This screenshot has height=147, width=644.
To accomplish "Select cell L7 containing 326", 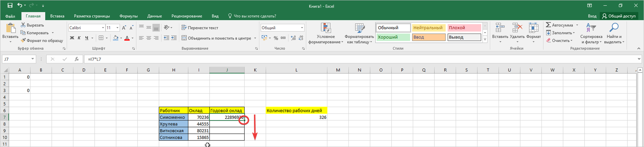I will [x=296, y=117].
